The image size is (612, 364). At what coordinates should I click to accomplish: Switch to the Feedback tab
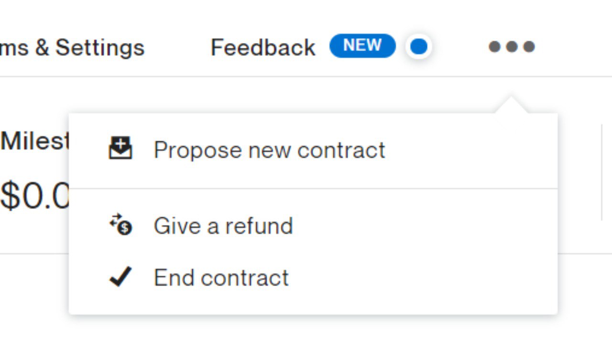click(x=263, y=47)
